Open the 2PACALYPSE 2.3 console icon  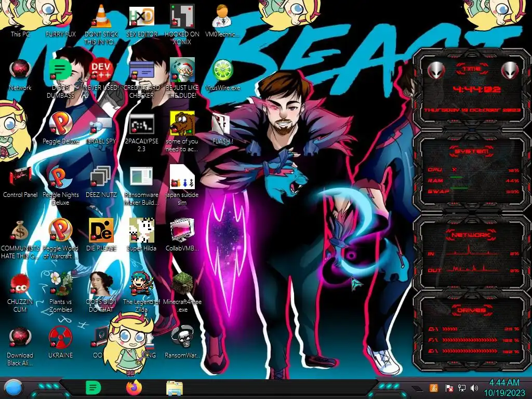(141, 132)
